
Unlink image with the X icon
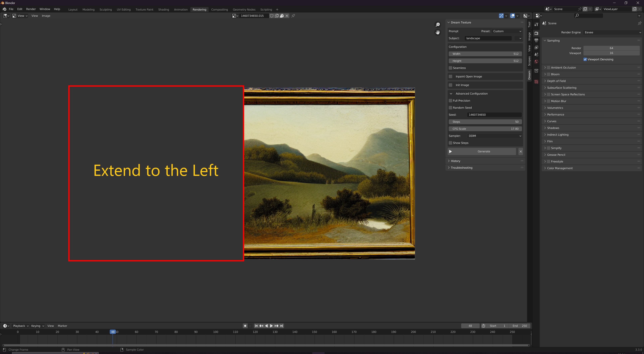[287, 16]
